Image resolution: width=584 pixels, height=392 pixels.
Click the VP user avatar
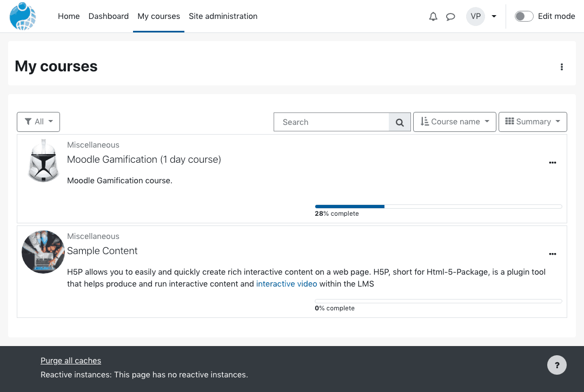tap(476, 16)
